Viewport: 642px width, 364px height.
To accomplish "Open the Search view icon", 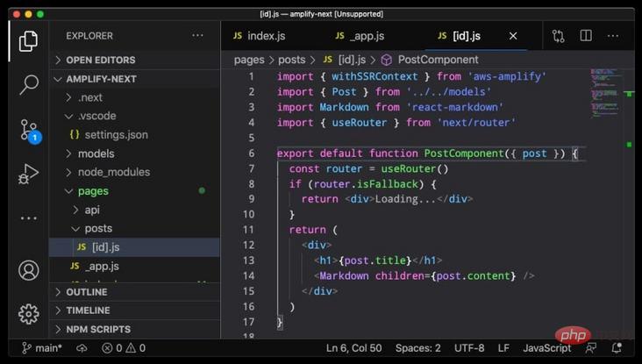I will pos(29,85).
